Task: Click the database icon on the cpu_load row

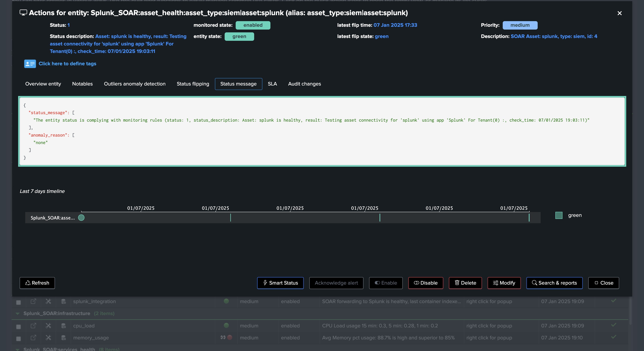Action: (64, 326)
